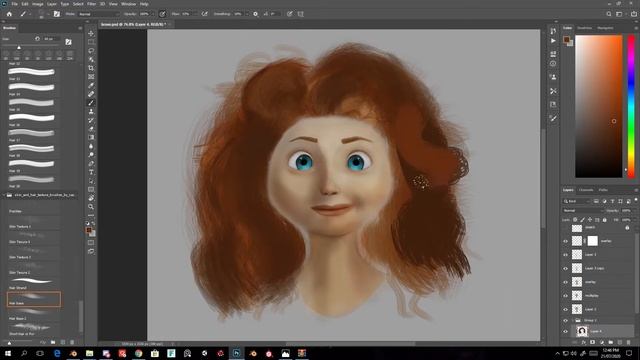Click the Windows Start button
The image size is (640, 360).
[x=8, y=353]
